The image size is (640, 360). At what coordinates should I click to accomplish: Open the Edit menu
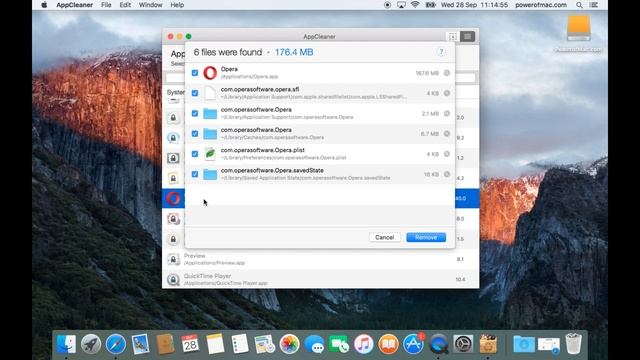[125, 5]
